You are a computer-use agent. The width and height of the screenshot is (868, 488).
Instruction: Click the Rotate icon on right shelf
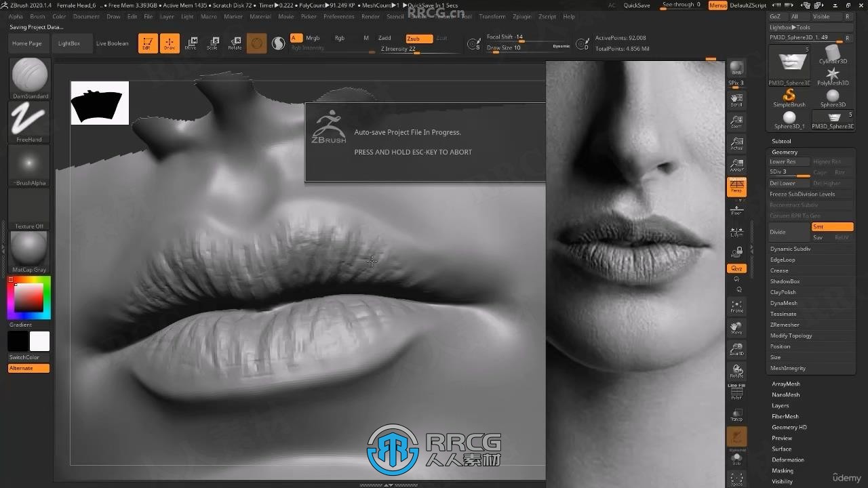click(x=736, y=371)
